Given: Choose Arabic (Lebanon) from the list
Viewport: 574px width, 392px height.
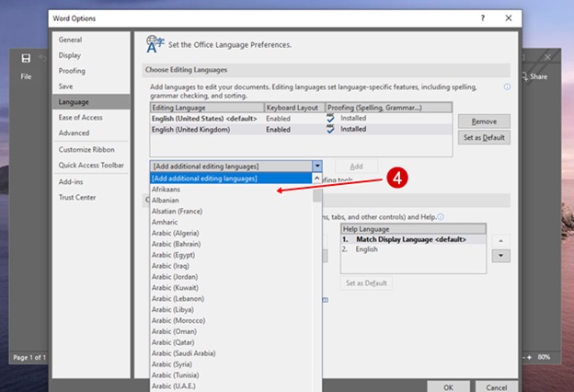Looking at the screenshot, I should (231, 298).
